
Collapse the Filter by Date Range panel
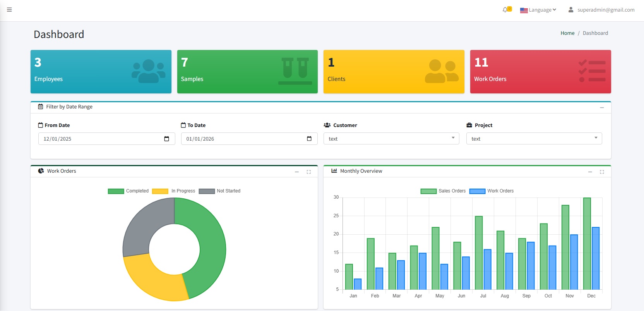click(x=601, y=107)
